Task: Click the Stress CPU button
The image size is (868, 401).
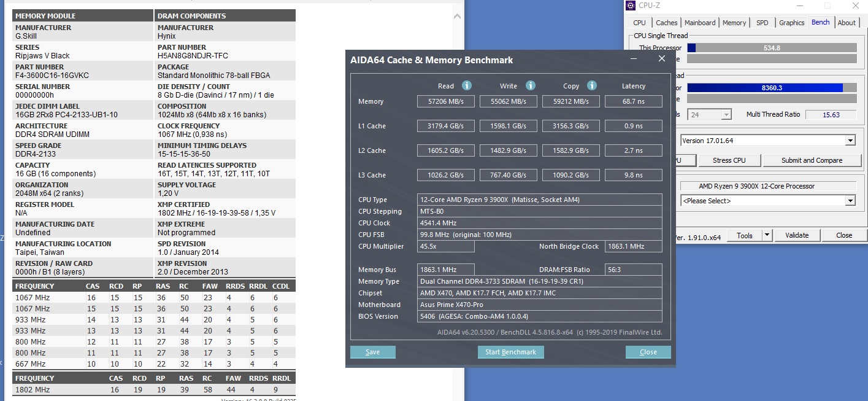Action: pos(729,160)
